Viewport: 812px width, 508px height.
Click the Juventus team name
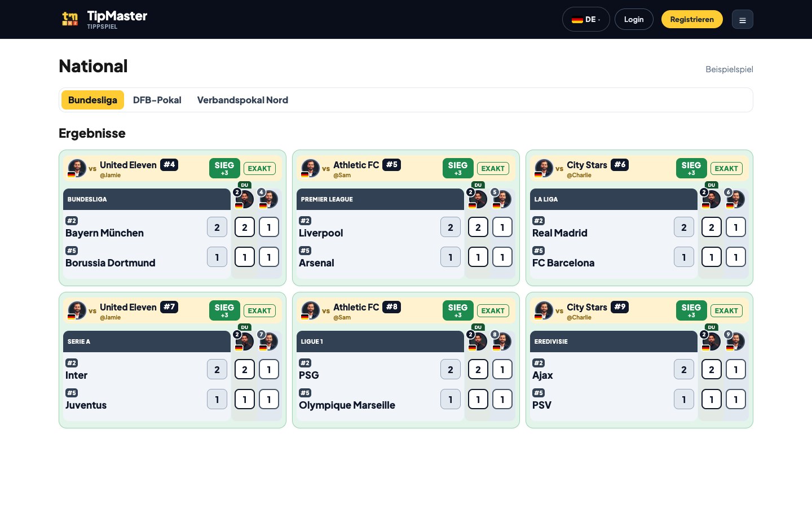click(86, 405)
